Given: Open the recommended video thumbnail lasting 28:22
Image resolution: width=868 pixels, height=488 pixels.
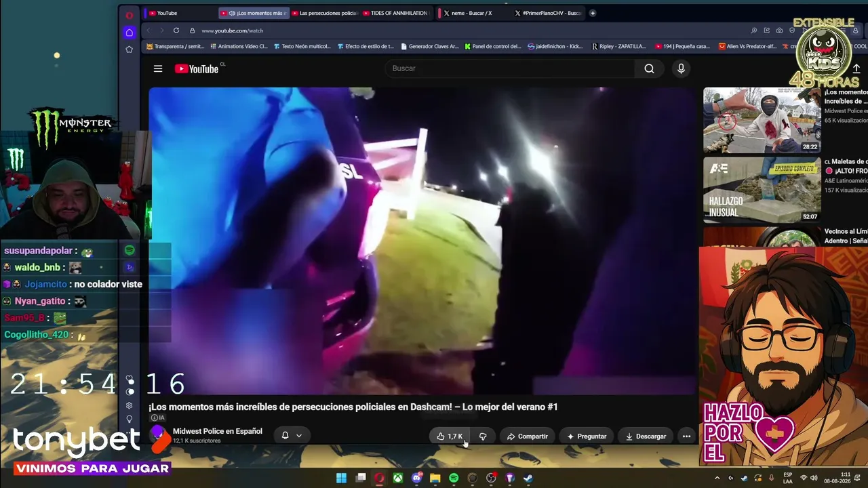Looking at the screenshot, I should [x=762, y=121].
